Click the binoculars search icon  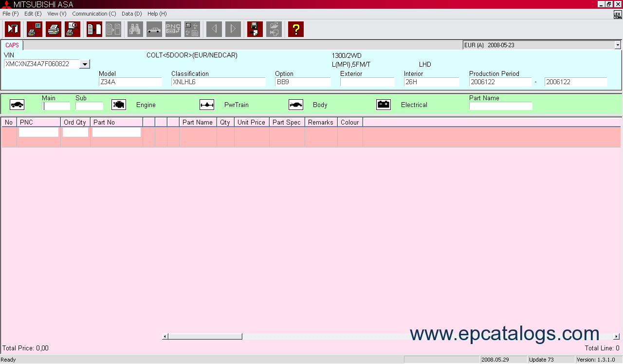(x=135, y=29)
